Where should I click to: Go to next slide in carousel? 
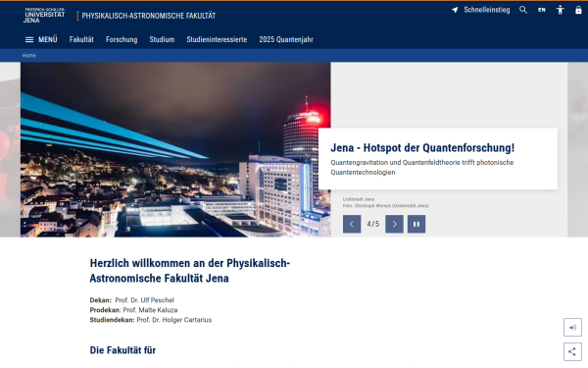click(394, 224)
